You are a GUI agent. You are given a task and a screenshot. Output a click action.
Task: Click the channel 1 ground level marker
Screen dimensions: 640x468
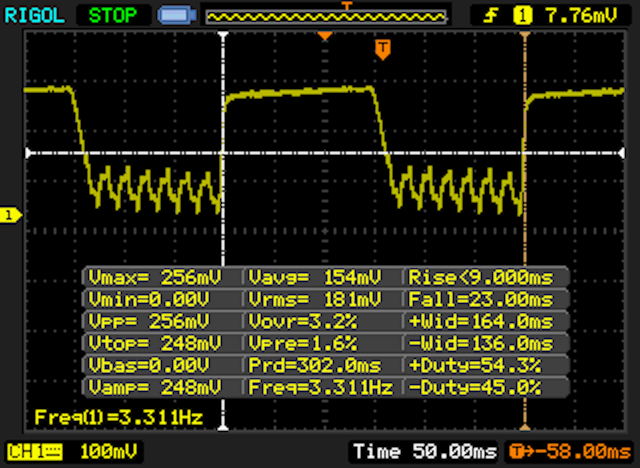tap(10, 215)
